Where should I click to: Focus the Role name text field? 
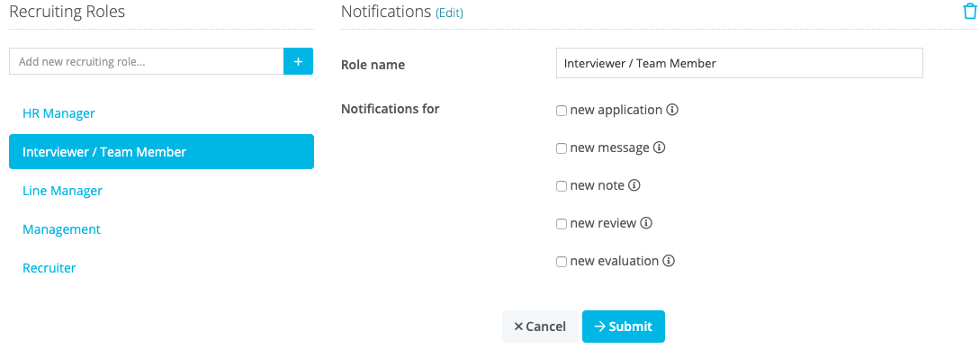point(740,63)
